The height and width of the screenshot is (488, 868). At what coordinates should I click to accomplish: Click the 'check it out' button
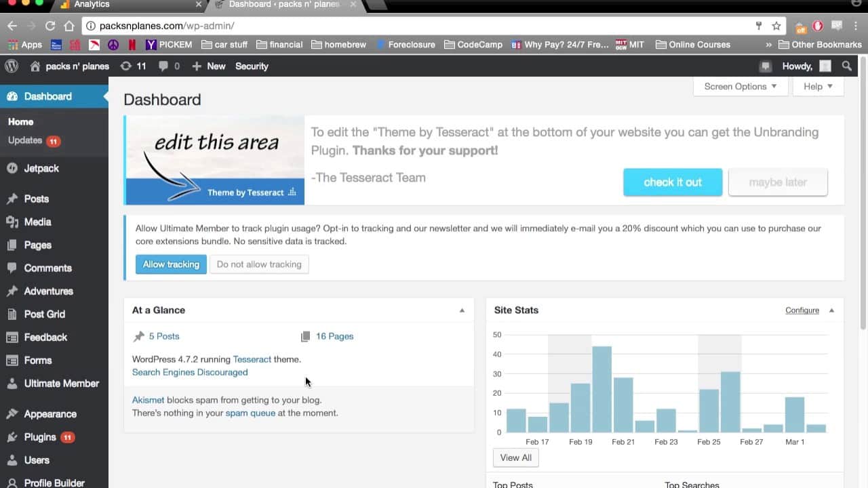click(x=672, y=182)
